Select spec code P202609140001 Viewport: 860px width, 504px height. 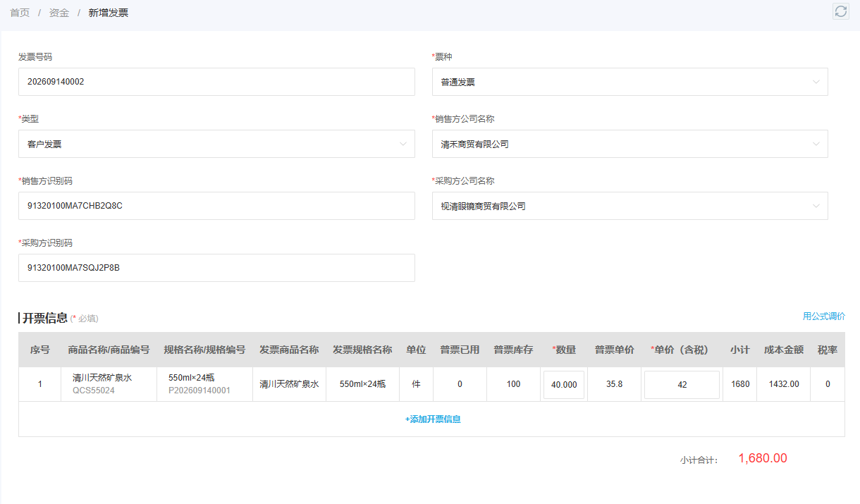tap(199, 390)
